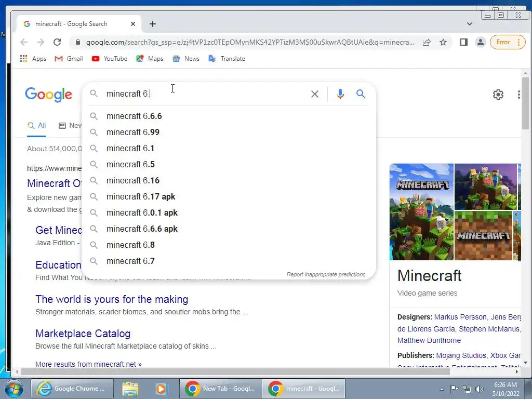Share this page icon in address bar

(x=427, y=42)
